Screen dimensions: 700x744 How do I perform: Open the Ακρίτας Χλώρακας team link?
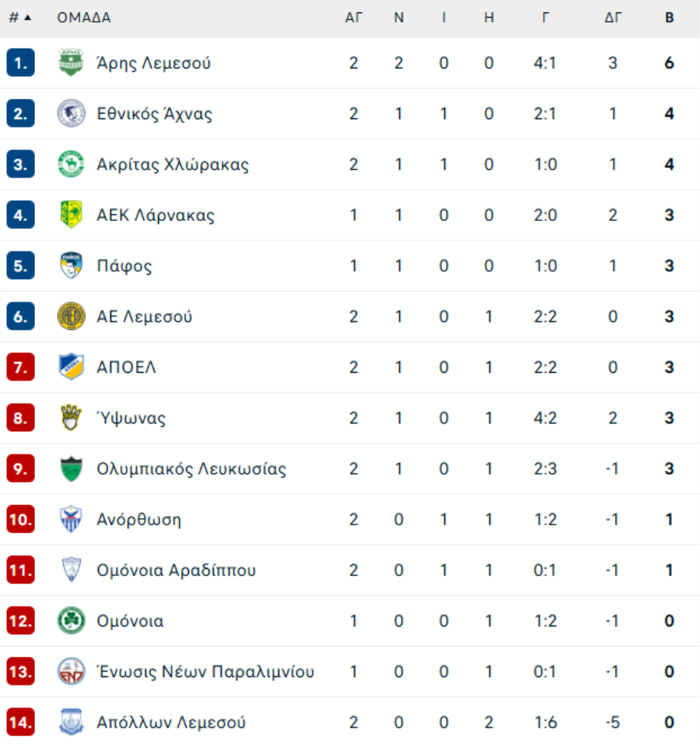(173, 164)
